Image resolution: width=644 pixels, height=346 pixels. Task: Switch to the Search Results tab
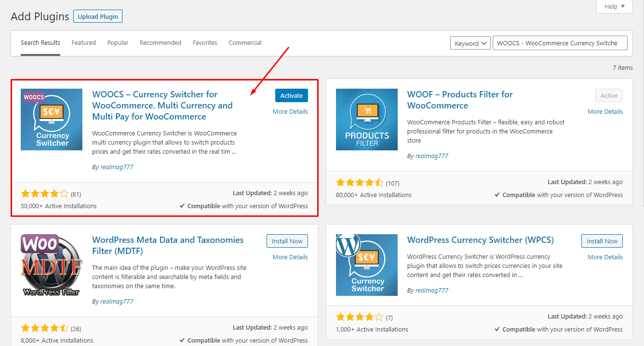[40, 43]
